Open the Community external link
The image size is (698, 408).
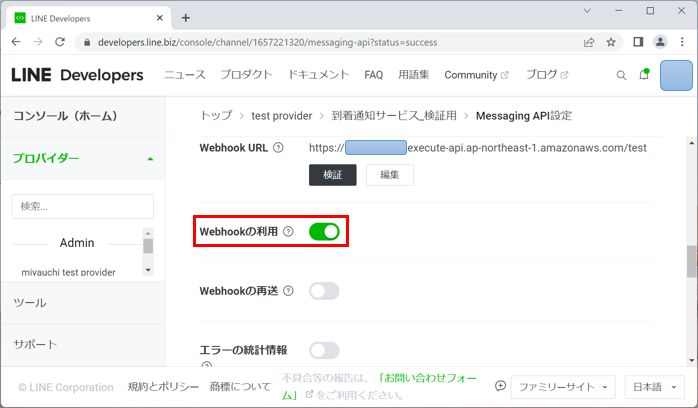click(x=476, y=75)
